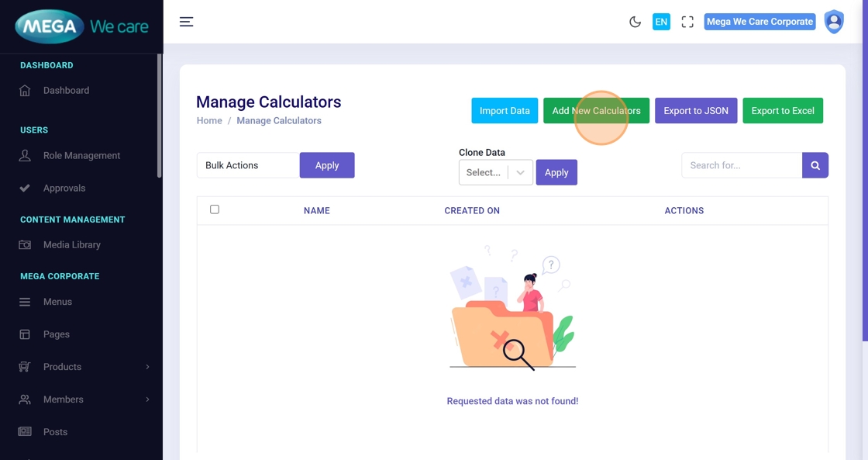Expand the Members submenu arrow
Viewport: 868px width, 460px height.
[147, 399]
